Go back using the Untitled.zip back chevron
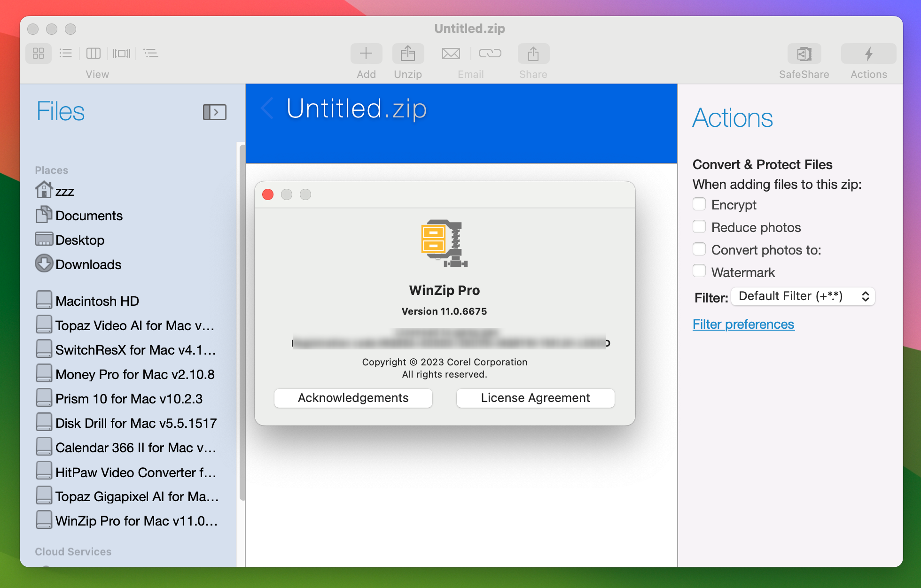 266,108
